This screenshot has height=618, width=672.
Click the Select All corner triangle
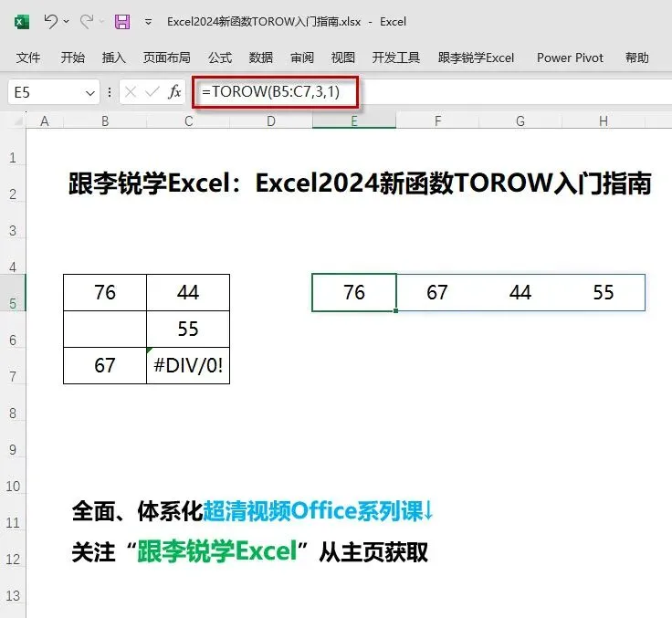(17, 121)
